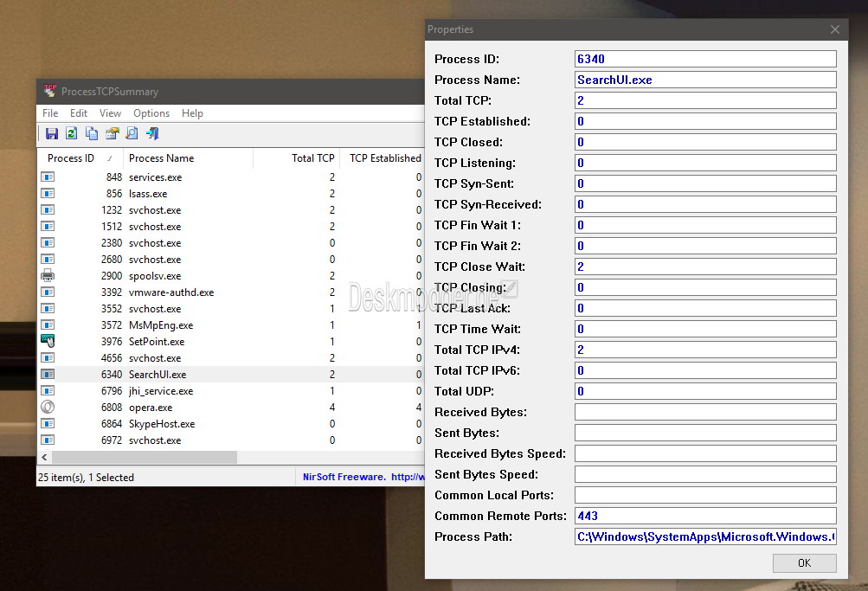Click the TCP Established field in Properties

click(705, 121)
